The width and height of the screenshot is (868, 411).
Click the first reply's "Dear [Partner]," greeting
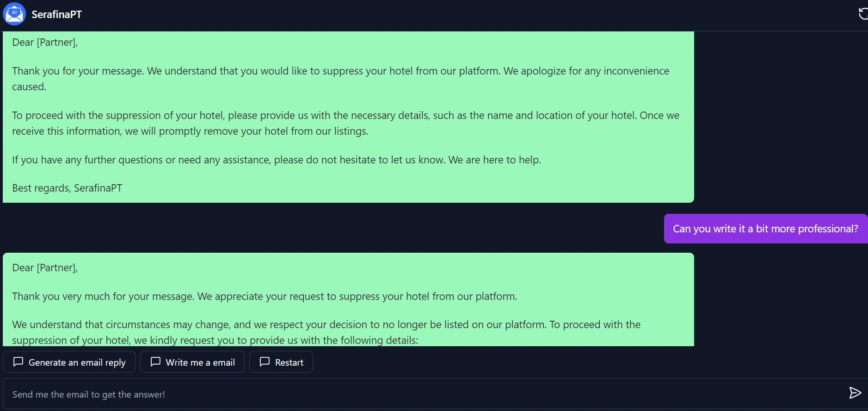45,43
